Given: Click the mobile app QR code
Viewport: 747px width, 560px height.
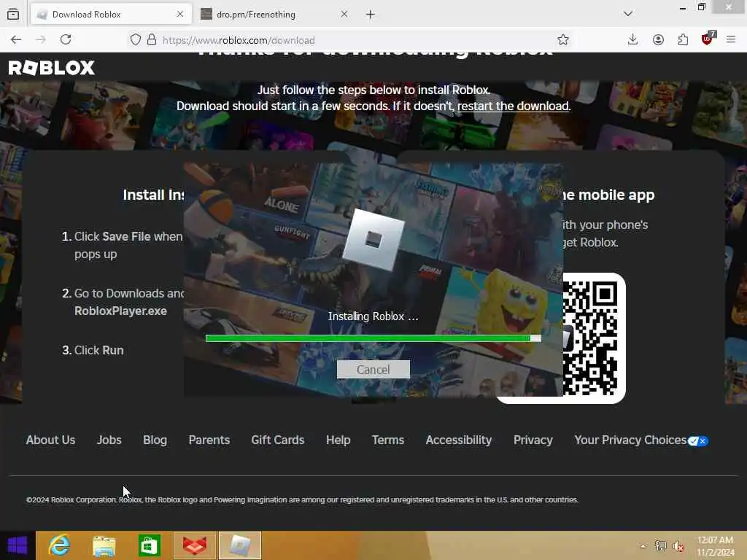Looking at the screenshot, I should tap(589, 338).
